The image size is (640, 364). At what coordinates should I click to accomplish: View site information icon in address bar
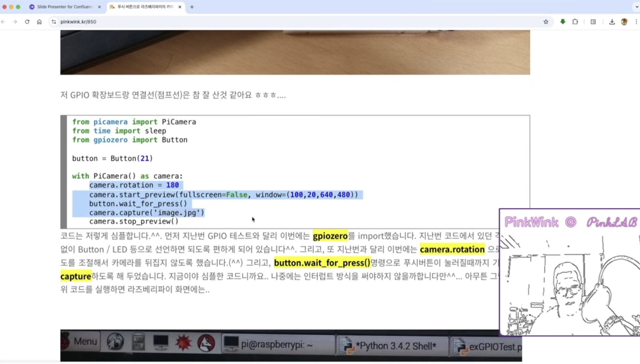pos(54,22)
